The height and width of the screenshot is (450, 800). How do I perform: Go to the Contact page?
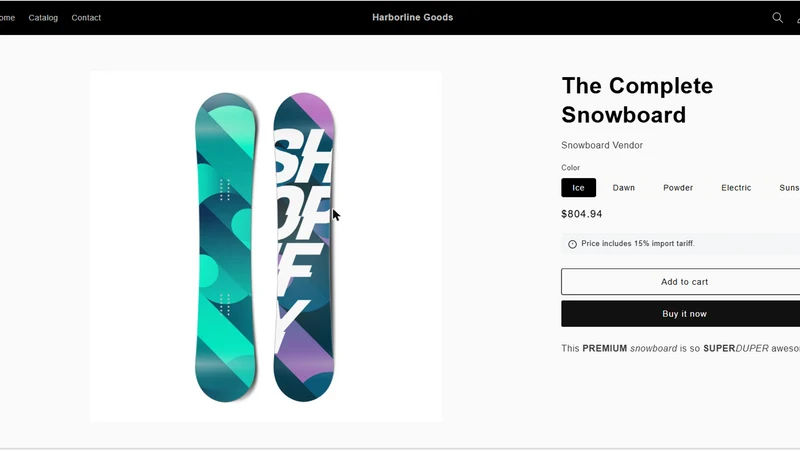86,18
